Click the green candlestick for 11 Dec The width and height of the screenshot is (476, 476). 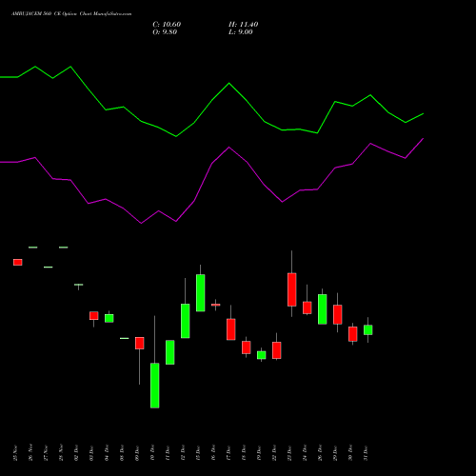tap(170, 352)
